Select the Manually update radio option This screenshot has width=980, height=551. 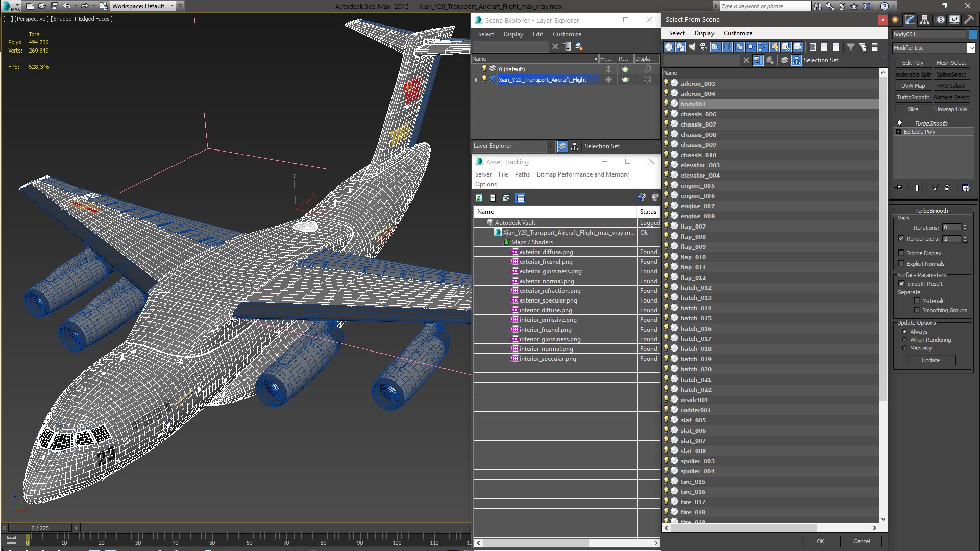tap(904, 348)
